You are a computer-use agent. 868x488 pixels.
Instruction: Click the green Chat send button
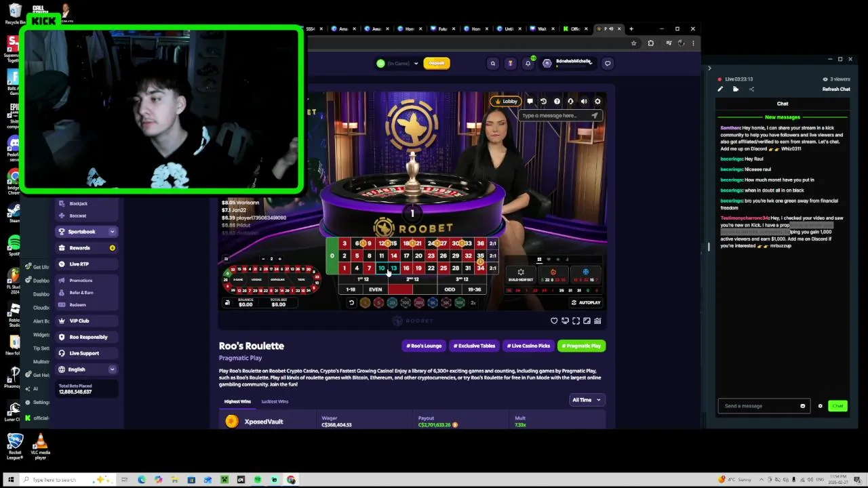pos(837,406)
